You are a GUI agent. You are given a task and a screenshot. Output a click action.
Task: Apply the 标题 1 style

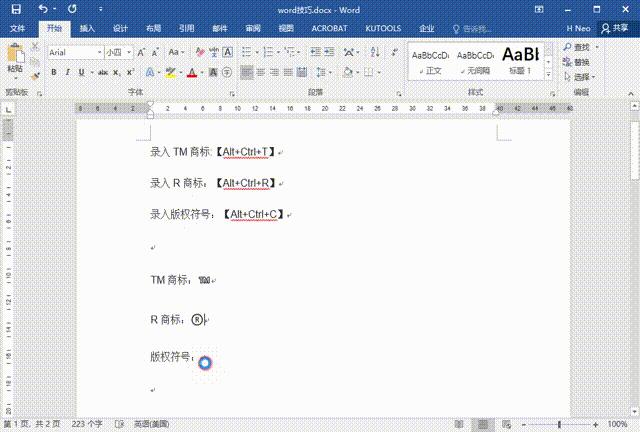click(x=520, y=62)
